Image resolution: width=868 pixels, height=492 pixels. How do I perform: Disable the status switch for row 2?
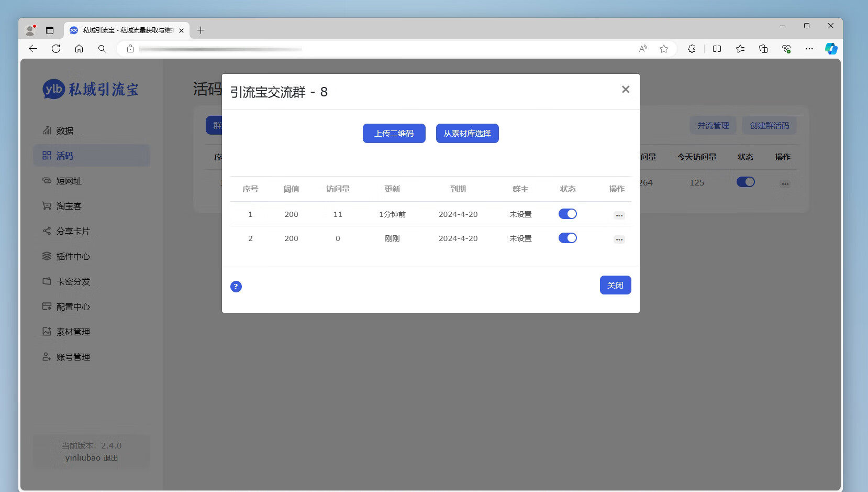click(x=567, y=238)
